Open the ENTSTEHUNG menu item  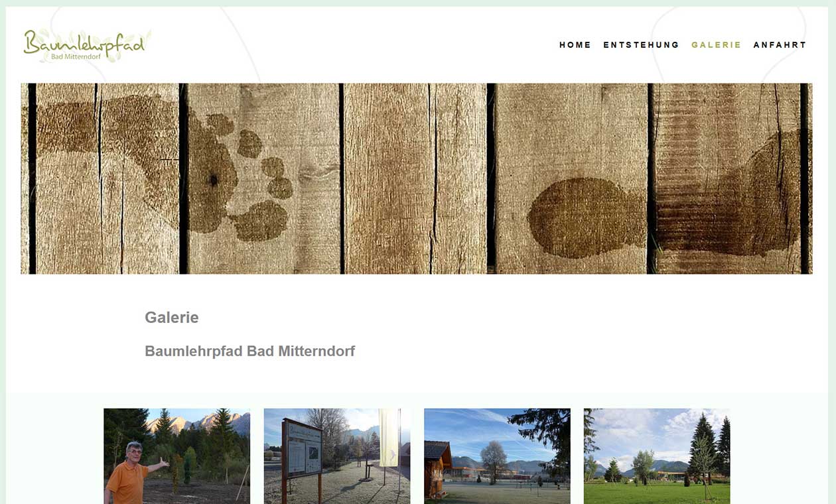[x=641, y=45]
